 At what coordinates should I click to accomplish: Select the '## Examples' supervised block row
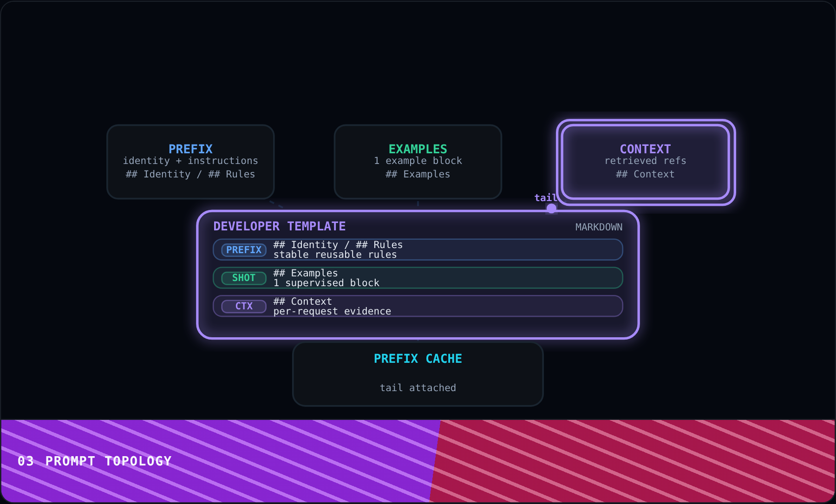[x=418, y=278]
